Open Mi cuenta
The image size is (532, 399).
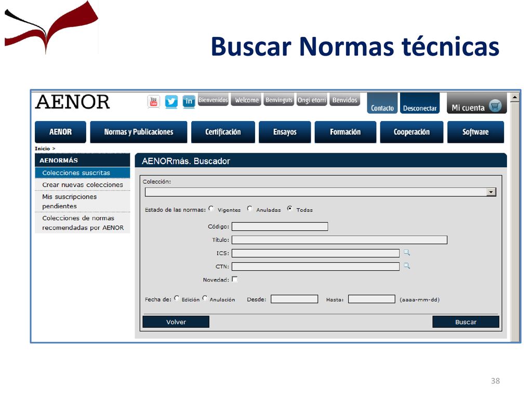pos(477,103)
